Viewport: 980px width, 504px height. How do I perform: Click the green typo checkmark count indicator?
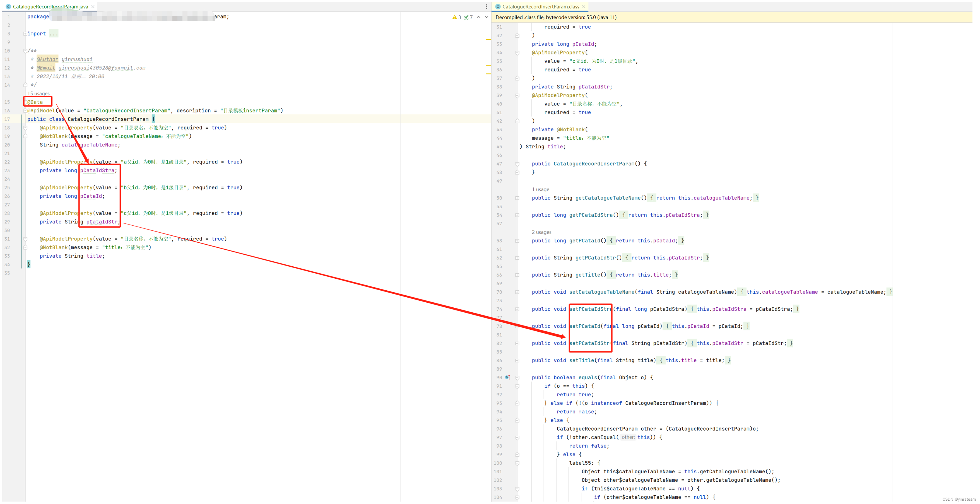click(x=468, y=17)
